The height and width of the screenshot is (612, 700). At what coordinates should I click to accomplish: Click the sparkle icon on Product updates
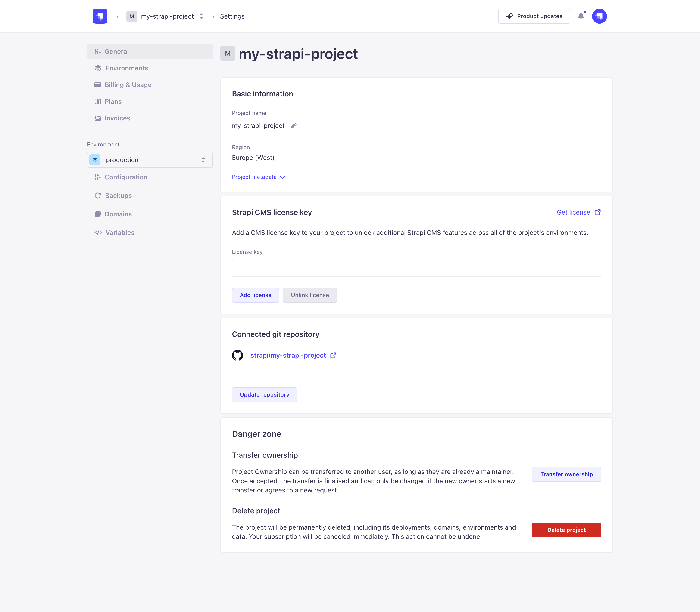[509, 16]
